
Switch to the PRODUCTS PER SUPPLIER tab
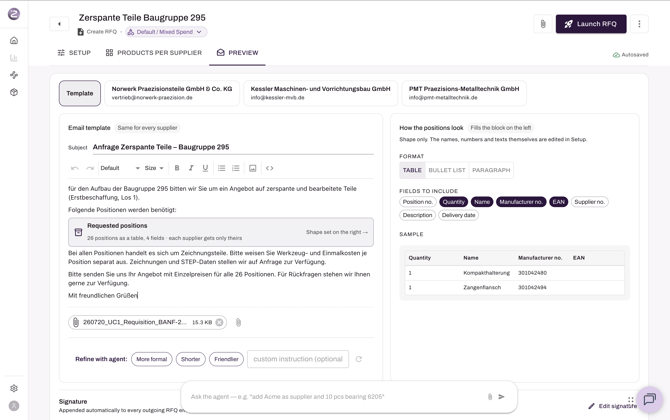coord(154,53)
